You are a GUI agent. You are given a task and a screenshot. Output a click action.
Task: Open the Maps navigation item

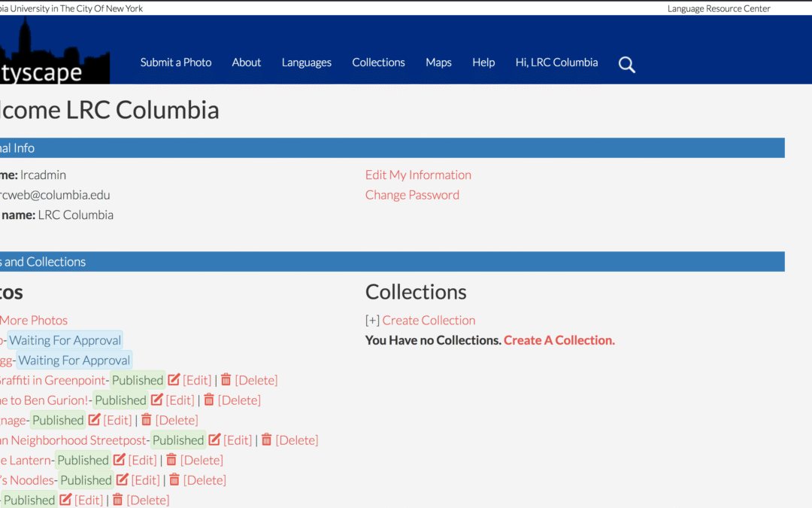(x=438, y=62)
